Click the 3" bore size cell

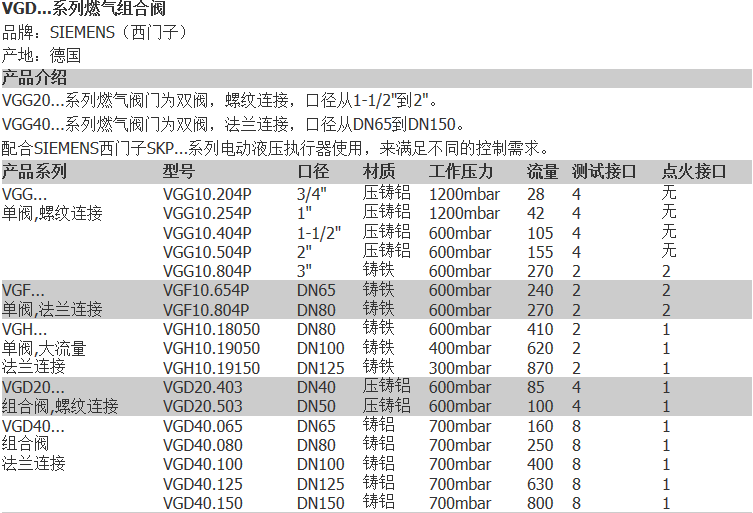(304, 271)
